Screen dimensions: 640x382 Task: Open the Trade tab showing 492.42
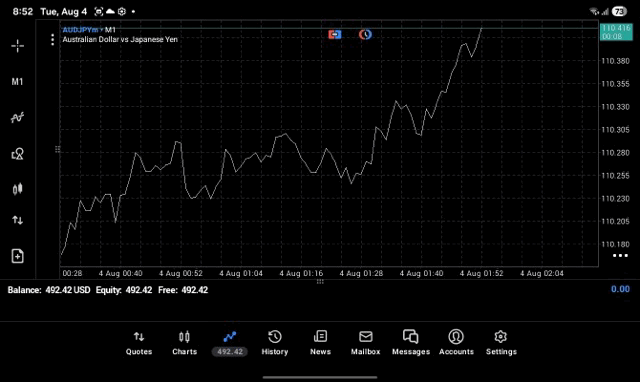[230, 343]
